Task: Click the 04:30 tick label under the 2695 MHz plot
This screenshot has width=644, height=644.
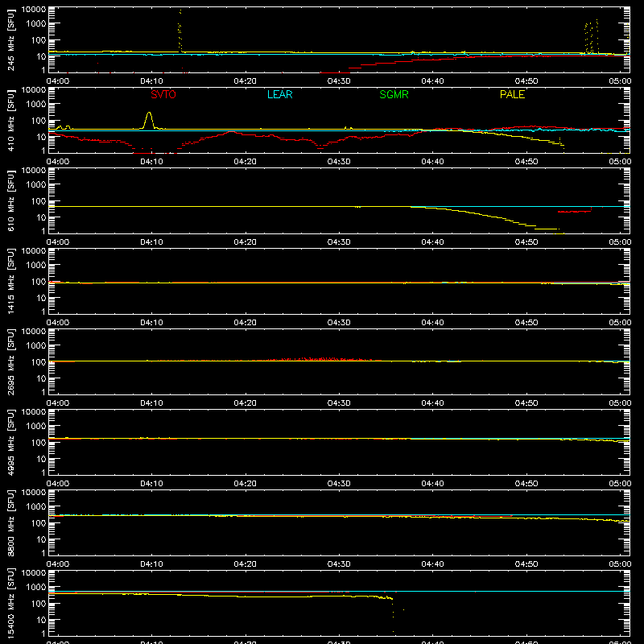Action: point(339,403)
